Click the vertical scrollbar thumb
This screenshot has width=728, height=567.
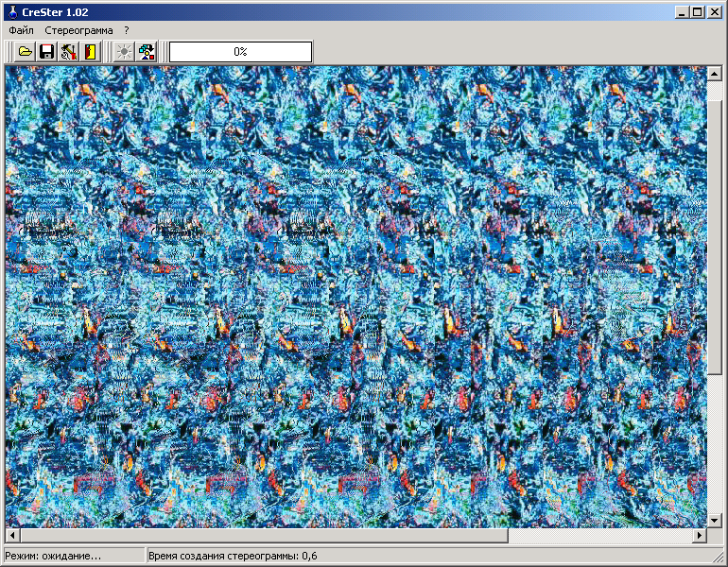click(x=714, y=236)
